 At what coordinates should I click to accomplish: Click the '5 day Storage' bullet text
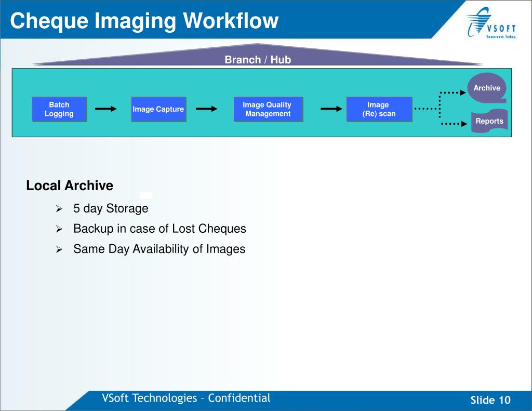[111, 208]
